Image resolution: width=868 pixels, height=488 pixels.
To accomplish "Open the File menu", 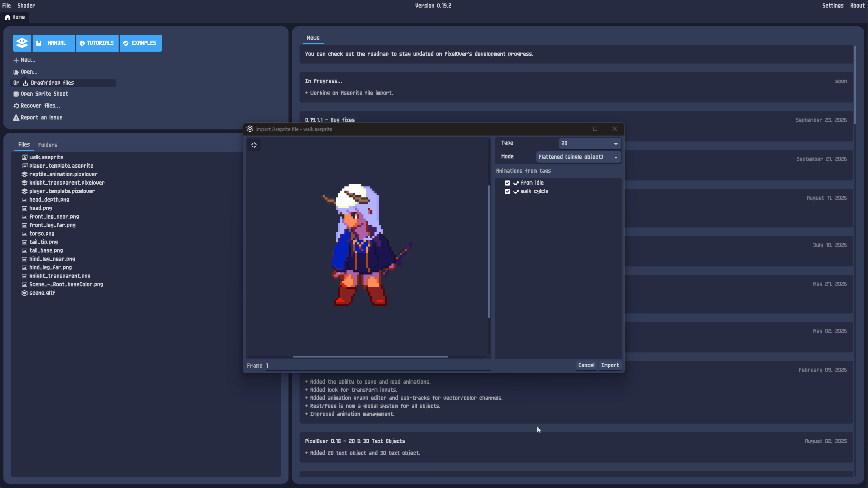I will point(6,6).
